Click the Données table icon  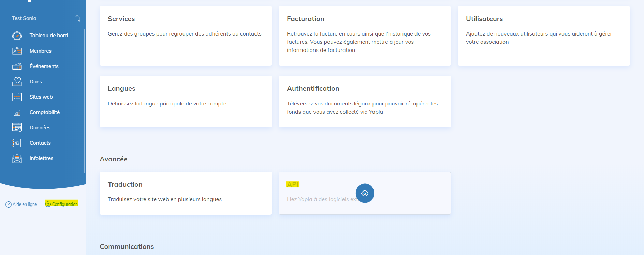coord(17,128)
